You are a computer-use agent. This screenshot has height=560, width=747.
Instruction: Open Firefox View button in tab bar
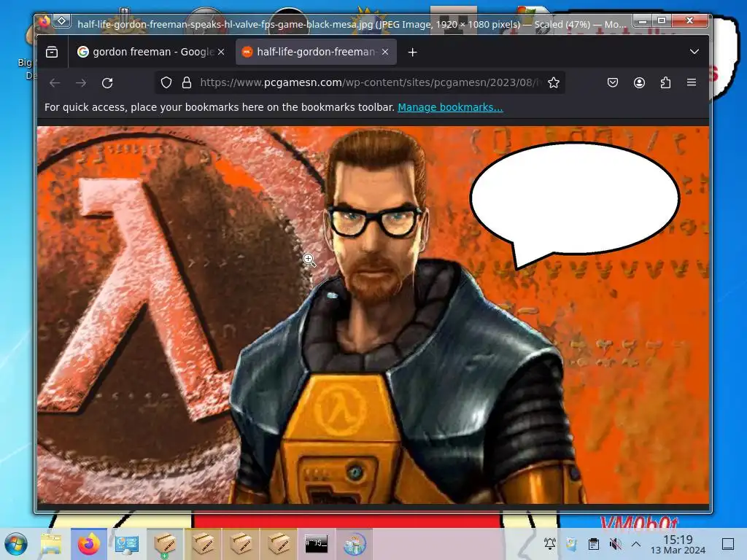point(52,52)
